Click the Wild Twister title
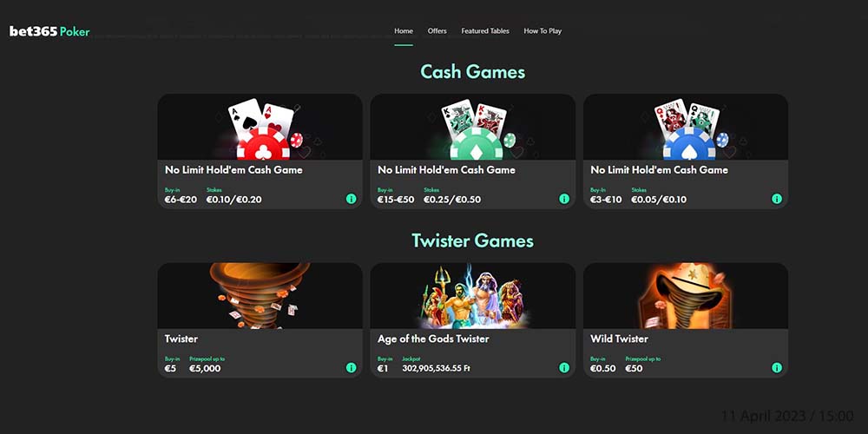This screenshot has height=434, width=868. (619, 339)
